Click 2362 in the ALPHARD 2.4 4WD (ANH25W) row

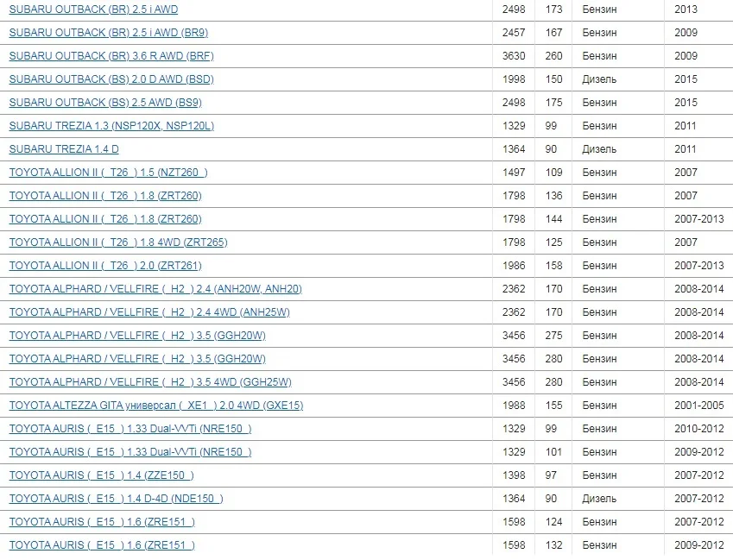point(514,313)
